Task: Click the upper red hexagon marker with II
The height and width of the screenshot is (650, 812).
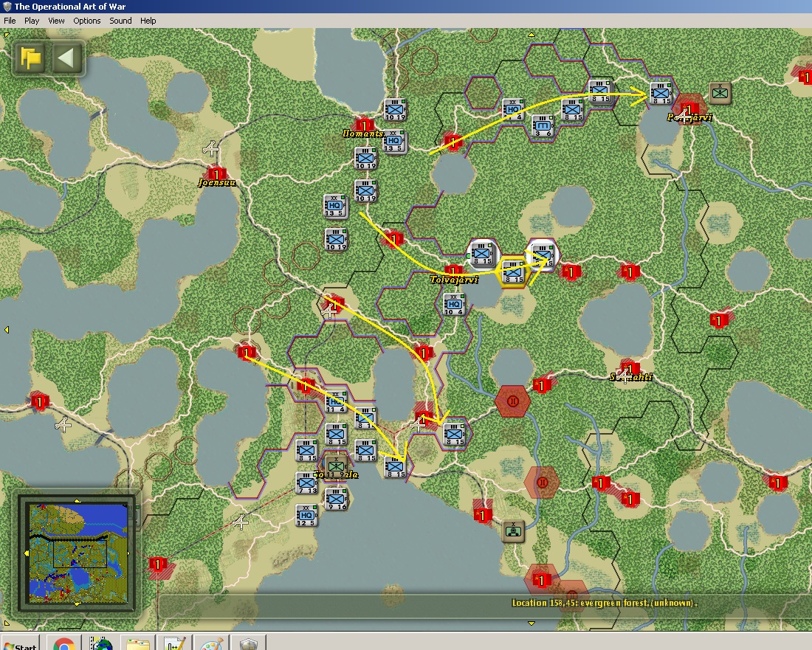Action: 512,401
